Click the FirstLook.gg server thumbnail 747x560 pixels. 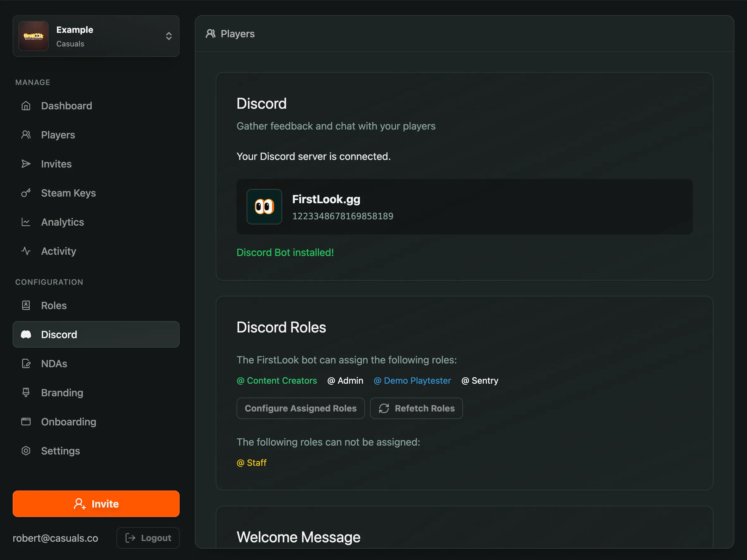pos(264,207)
